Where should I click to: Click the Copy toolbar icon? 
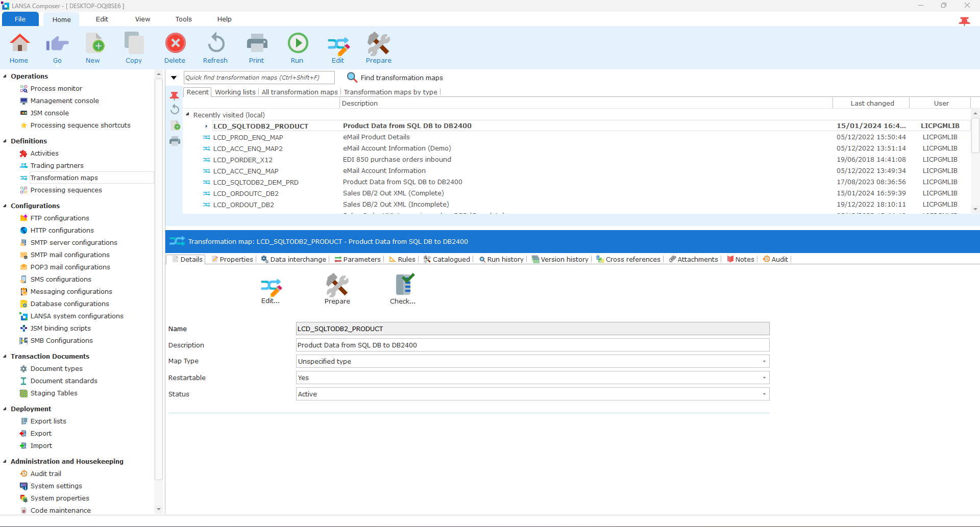click(x=134, y=43)
